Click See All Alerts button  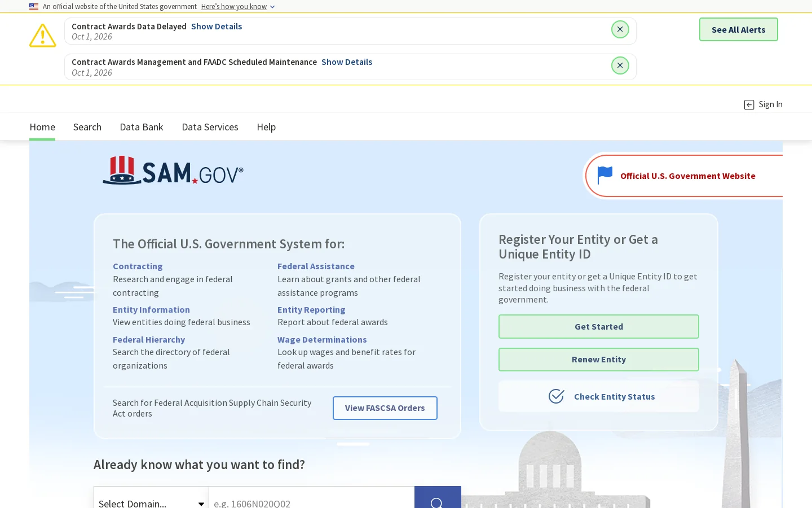pos(739,29)
